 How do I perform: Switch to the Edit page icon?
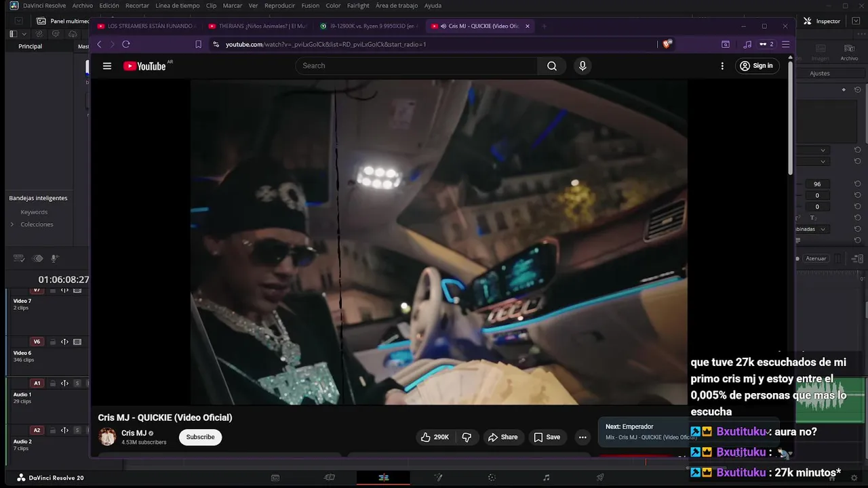[x=384, y=478]
